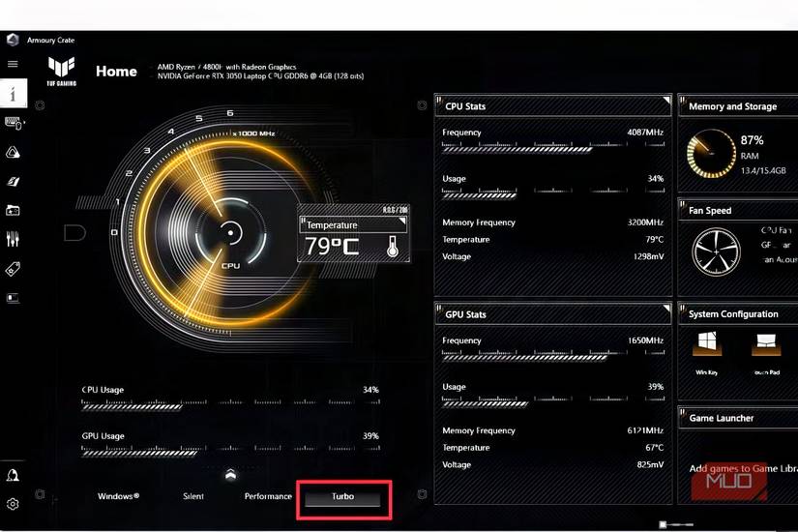Image resolution: width=798 pixels, height=532 pixels.
Task: Click the CPU Fan label in Fan Speed
Action: click(776, 230)
